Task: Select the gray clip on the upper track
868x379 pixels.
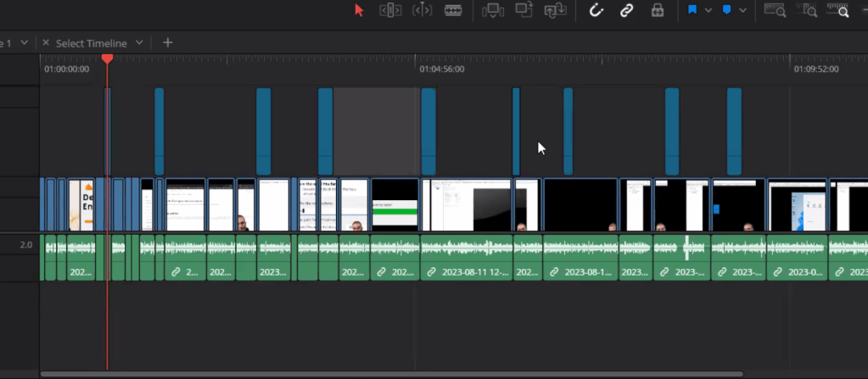Action: coord(375,131)
